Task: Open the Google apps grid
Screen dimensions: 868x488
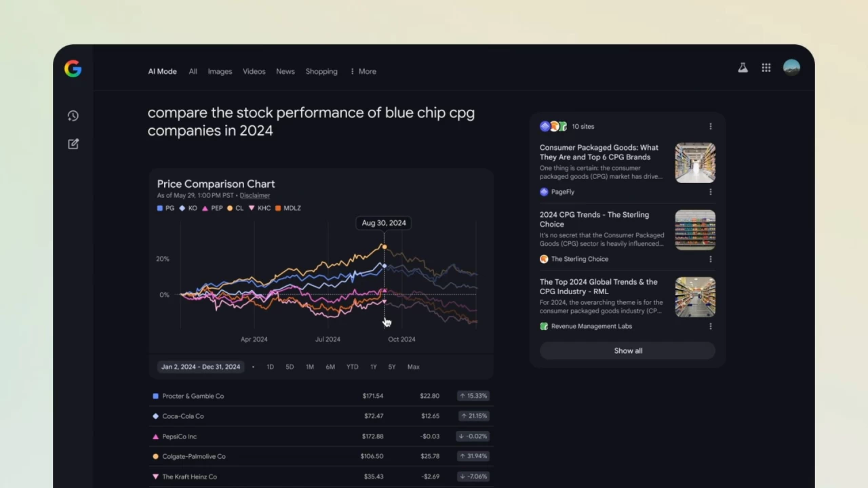Action: pyautogui.click(x=766, y=68)
